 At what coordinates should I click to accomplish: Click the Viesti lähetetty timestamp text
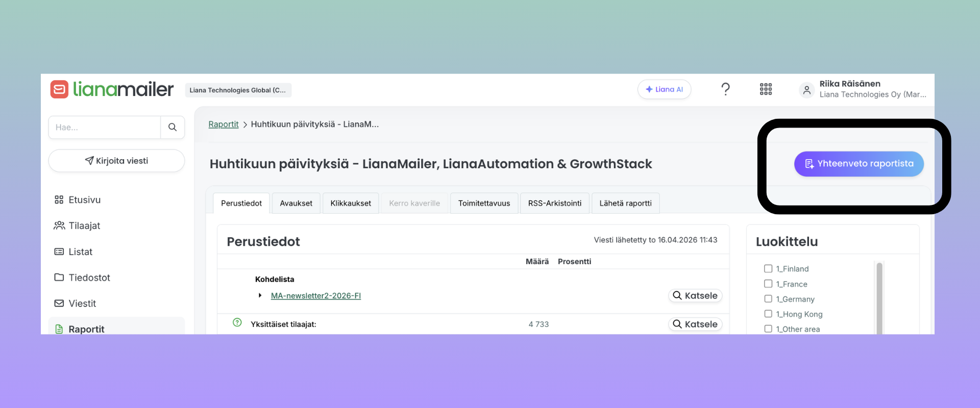click(x=655, y=240)
